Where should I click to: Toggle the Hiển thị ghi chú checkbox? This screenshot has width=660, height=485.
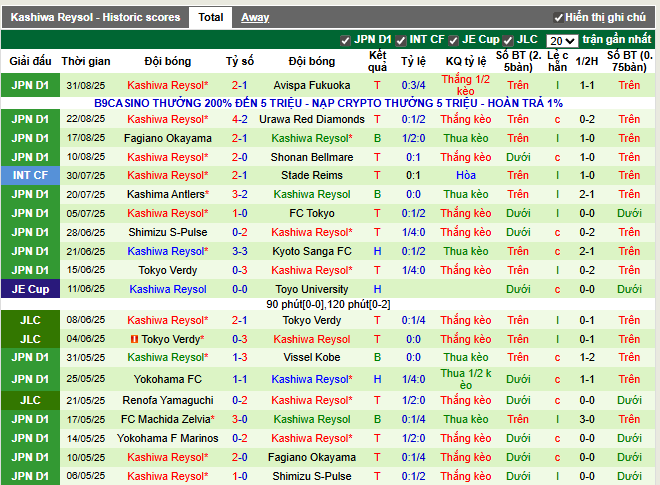(559, 18)
